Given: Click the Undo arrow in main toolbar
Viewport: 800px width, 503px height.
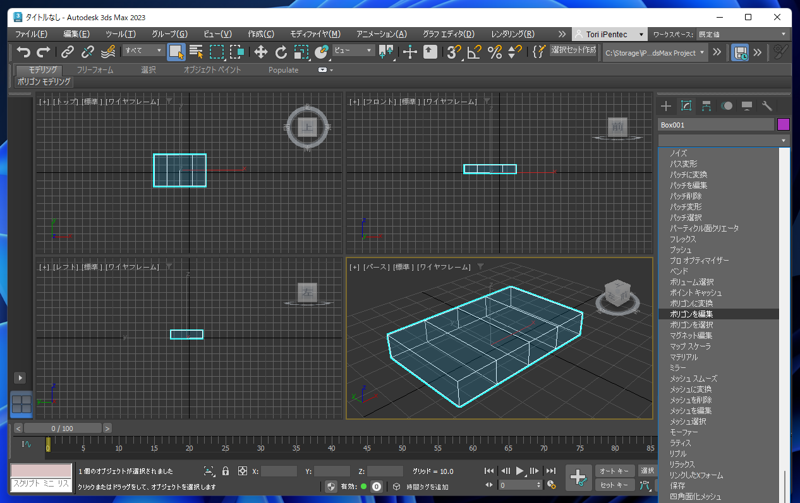Looking at the screenshot, I should (x=23, y=52).
